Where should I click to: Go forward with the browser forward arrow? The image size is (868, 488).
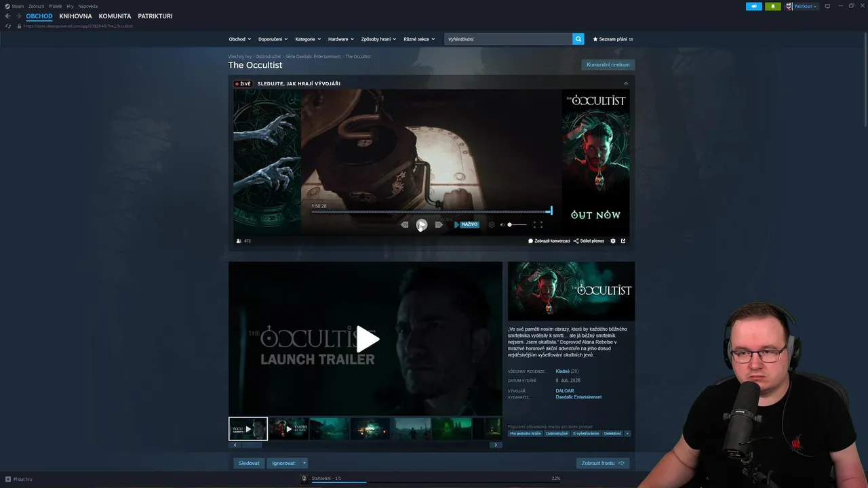[x=18, y=16]
